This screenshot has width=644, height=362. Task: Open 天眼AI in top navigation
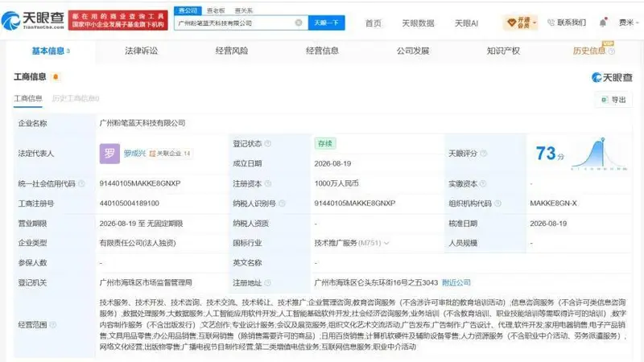tap(466, 23)
